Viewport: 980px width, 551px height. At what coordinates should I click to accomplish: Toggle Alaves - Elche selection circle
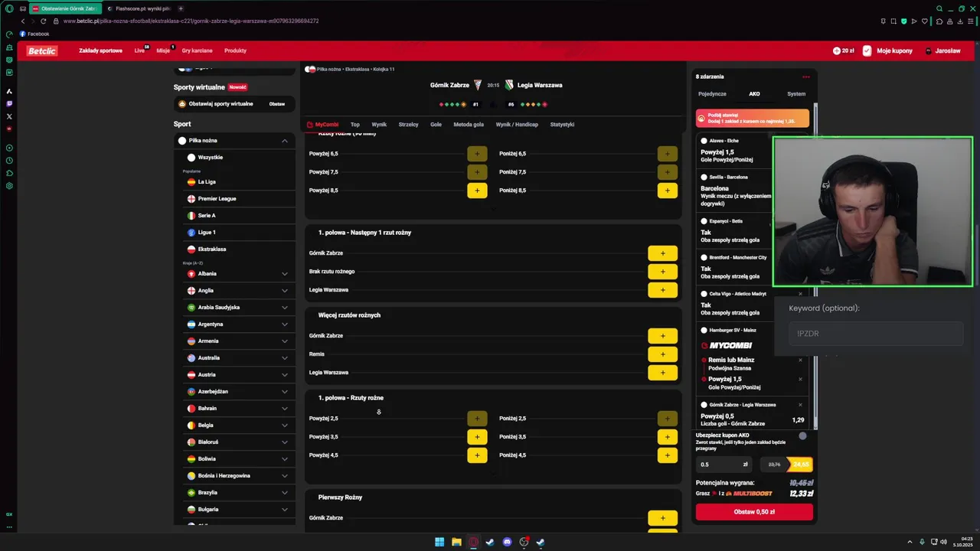[704, 141]
